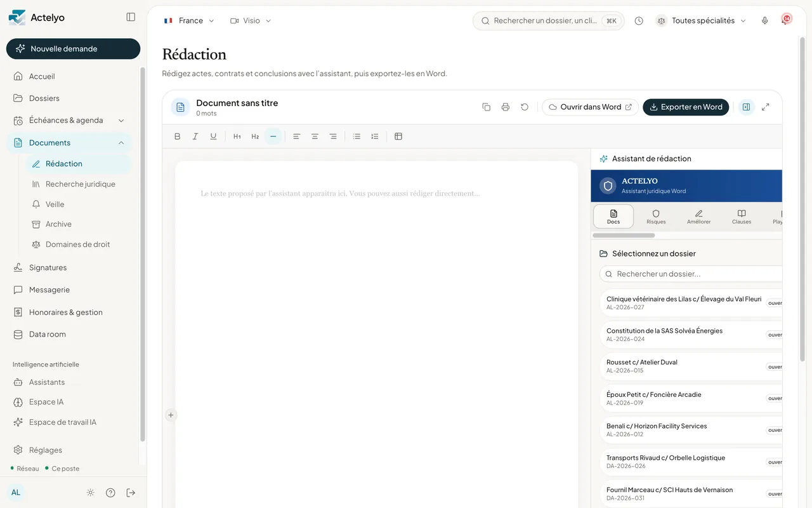The height and width of the screenshot is (508, 812).
Task: Log out using the exit icon
Action: coord(131,493)
